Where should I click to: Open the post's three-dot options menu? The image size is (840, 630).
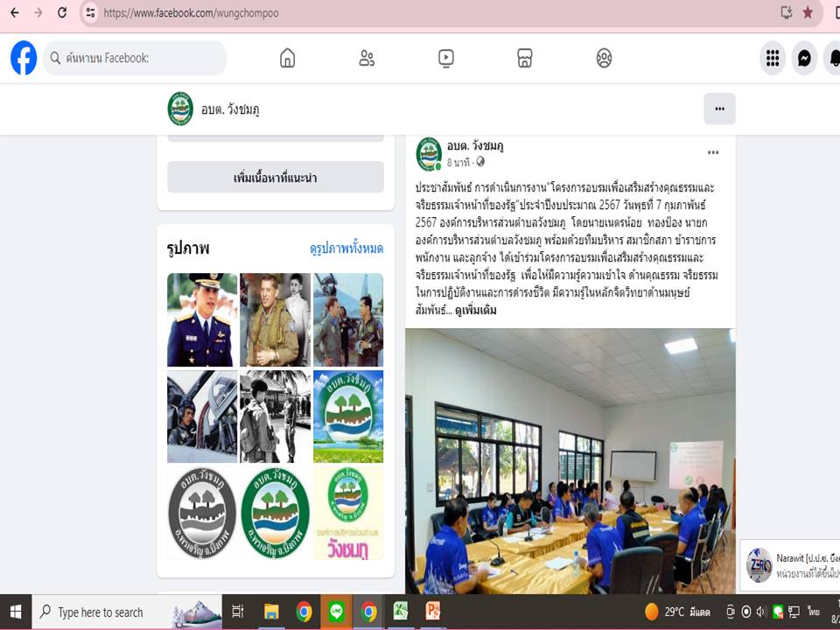713,152
